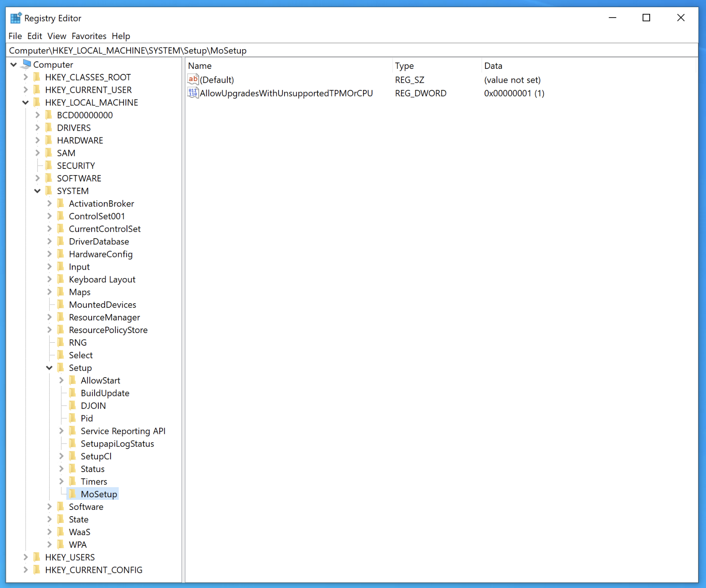Expand the SOFTWARE key
Image resolution: width=706 pixels, height=588 pixels.
point(37,178)
